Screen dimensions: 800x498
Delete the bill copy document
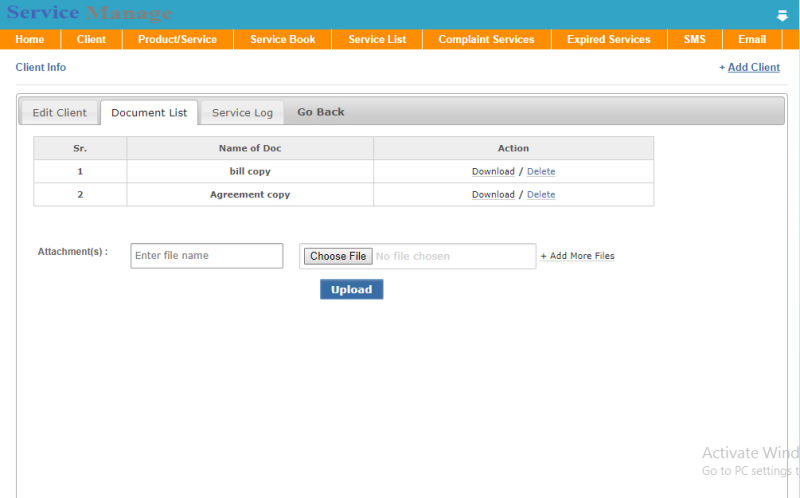pyautogui.click(x=541, y=172)
